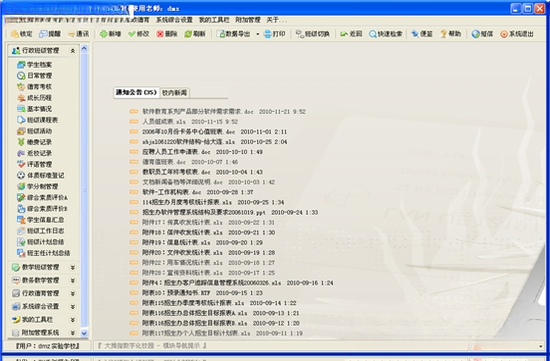Open 基本情况 in the sidebar

tap(35, 109)
